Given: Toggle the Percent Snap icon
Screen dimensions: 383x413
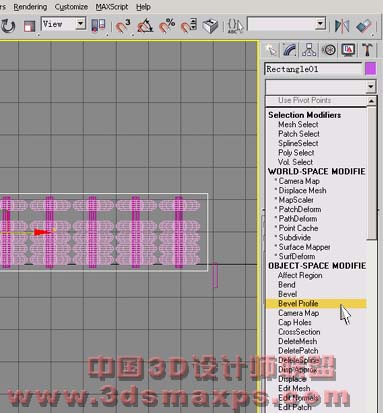Looking at the screenshot, I should tap(167, 26).
